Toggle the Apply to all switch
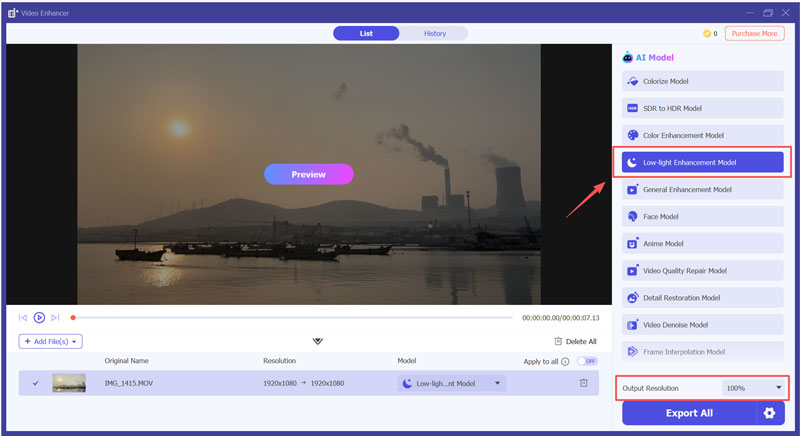 (x=587, y=361)
